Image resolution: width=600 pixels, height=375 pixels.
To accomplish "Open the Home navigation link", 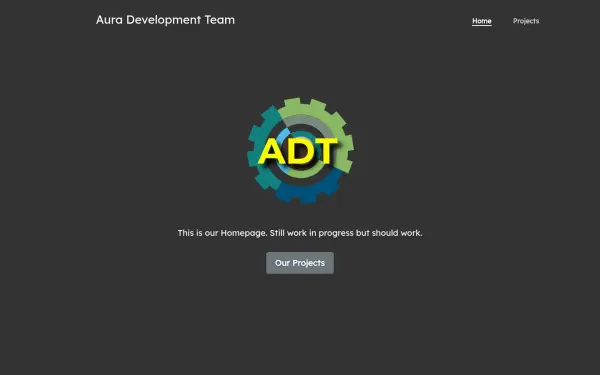I will pos(482,21).
